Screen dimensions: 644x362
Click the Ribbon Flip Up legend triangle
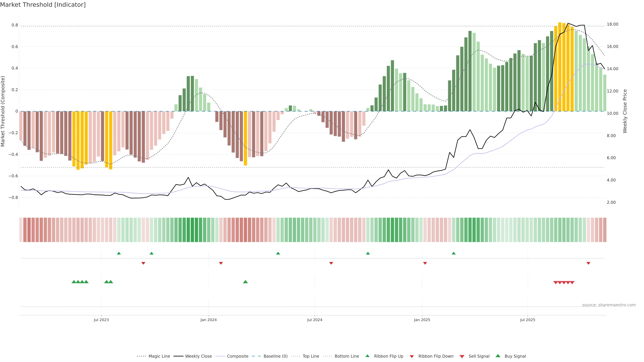[367, 356]
